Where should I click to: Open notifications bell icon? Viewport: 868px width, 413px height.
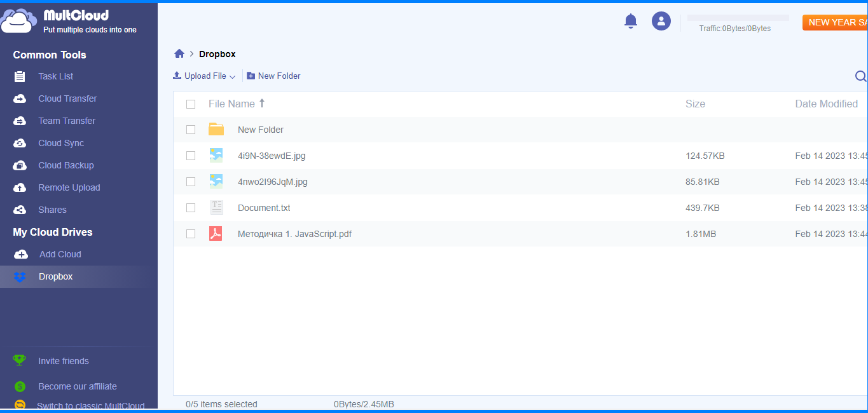(631, 21)
